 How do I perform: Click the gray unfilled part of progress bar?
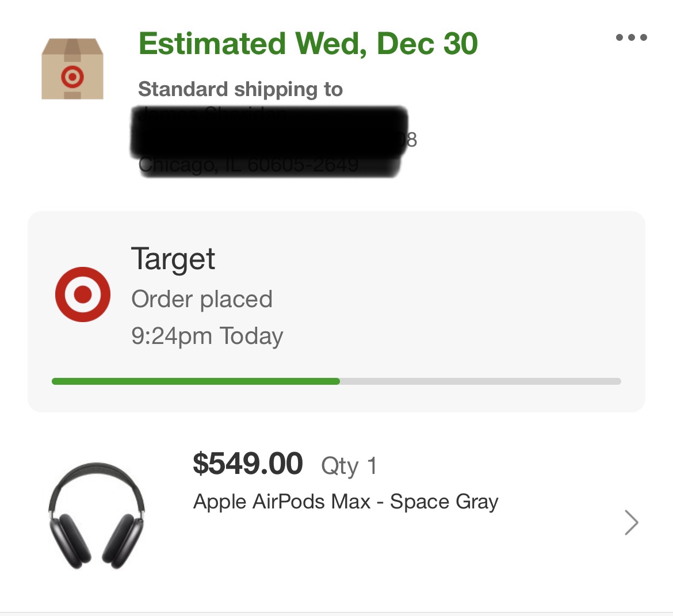[x=480, y=381]
